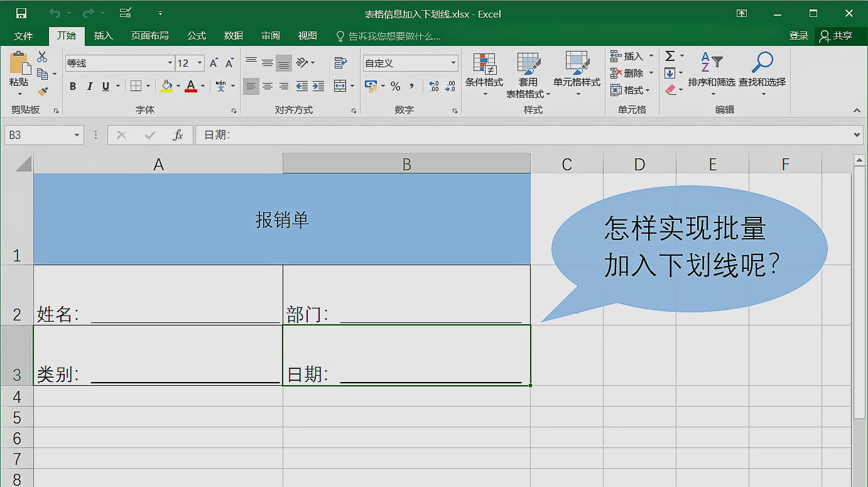This screenshot has width=868, height=487.
Task: Click the formula bar fx insert function
Action: (x=178, y=135)
